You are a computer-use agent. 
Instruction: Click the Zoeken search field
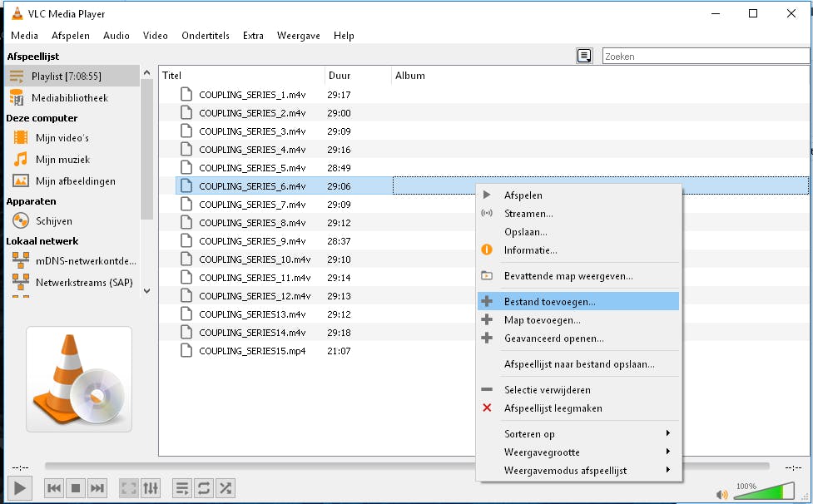pos(705,57)
